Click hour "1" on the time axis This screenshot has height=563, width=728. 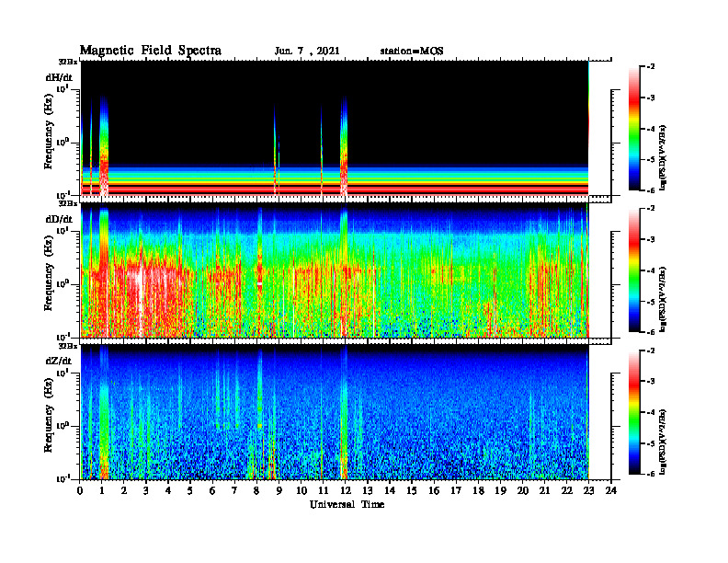click(102, 490)
